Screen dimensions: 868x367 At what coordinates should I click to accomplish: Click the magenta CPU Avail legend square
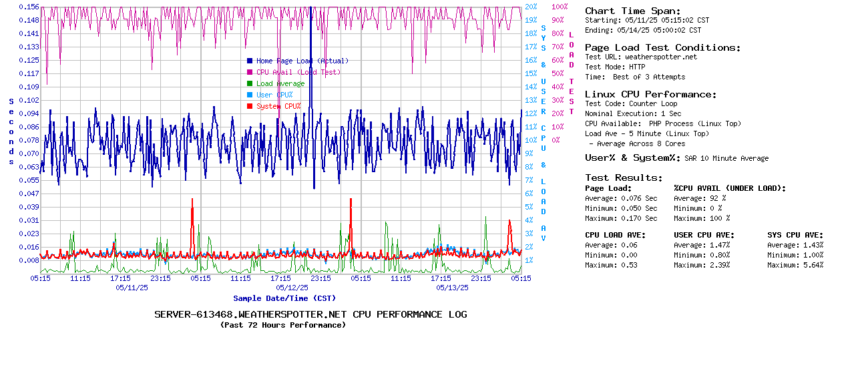pos(250,72)
